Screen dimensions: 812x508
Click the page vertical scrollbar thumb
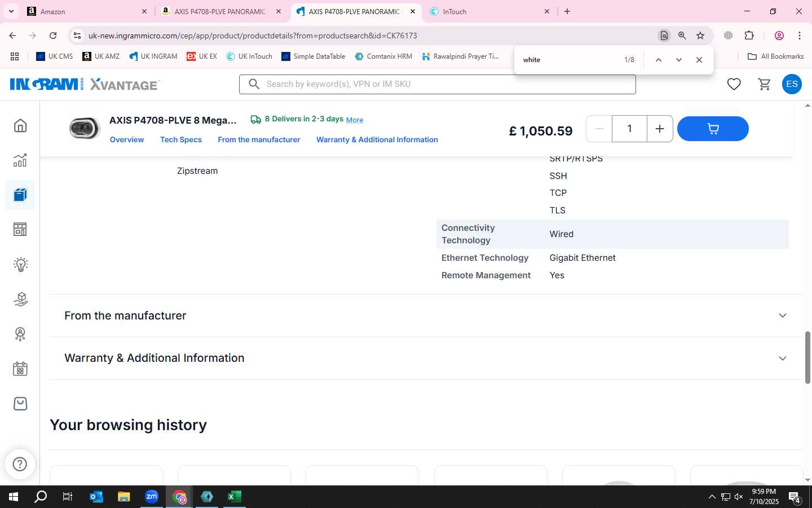[807, 358]
